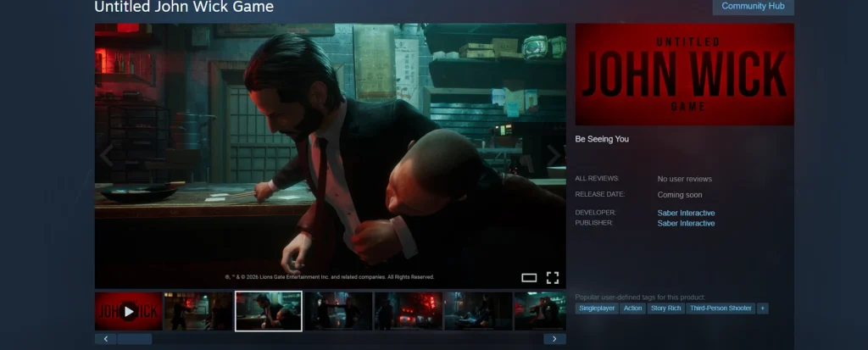Click the 'Coming soon' release date text
Image resolution: width=868 pixels, height=350 pixels.
coord(680,195)
